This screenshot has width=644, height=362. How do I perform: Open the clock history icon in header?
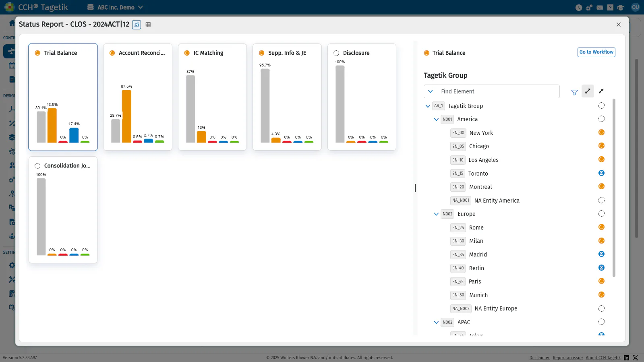579,7
